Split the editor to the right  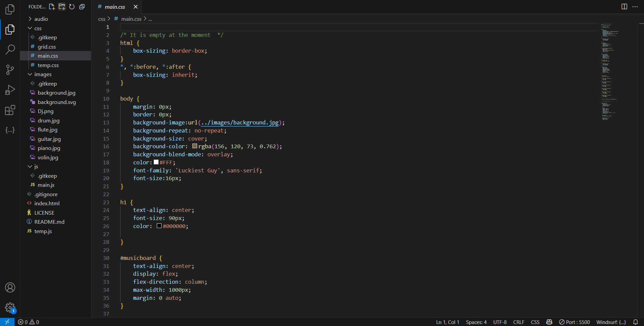point(624,7)
